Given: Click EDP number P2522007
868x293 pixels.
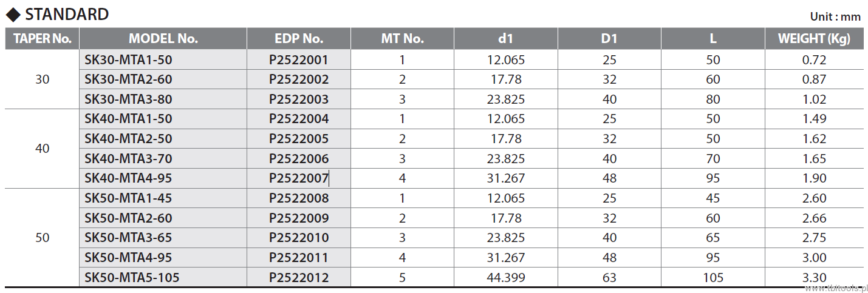Looking at the screenshot, I should [298, 178].
